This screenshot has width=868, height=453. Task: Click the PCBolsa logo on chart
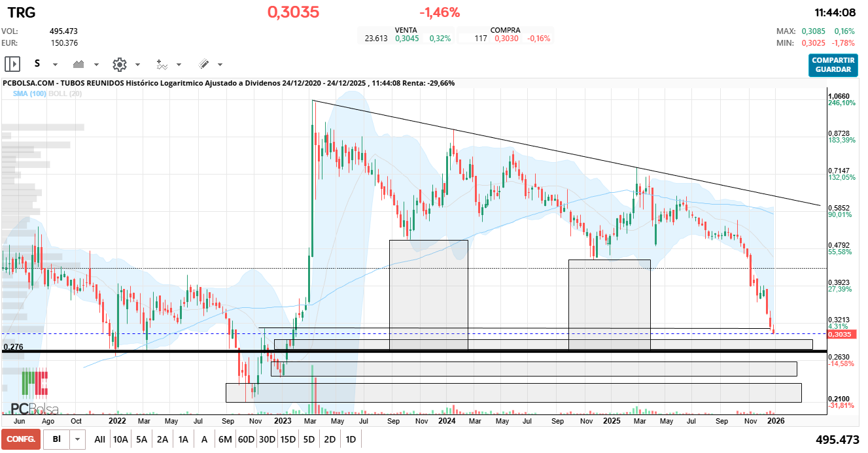click(34, 392)
